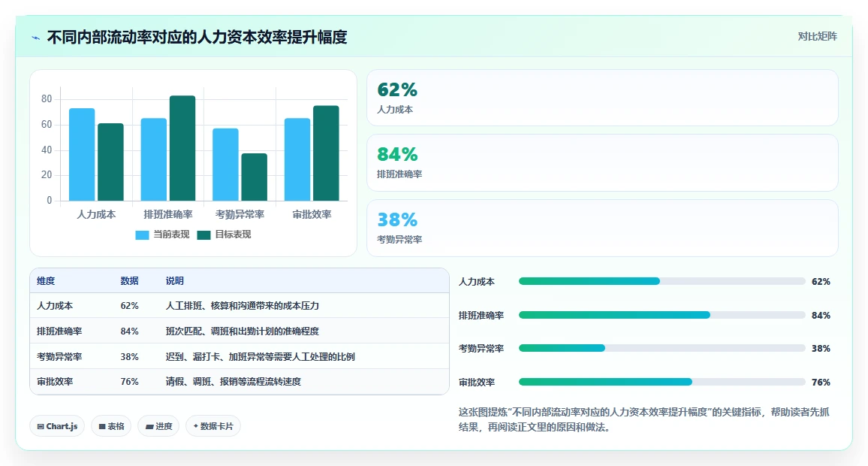Click the 表格 tag chip

click(x=111, y=426)
